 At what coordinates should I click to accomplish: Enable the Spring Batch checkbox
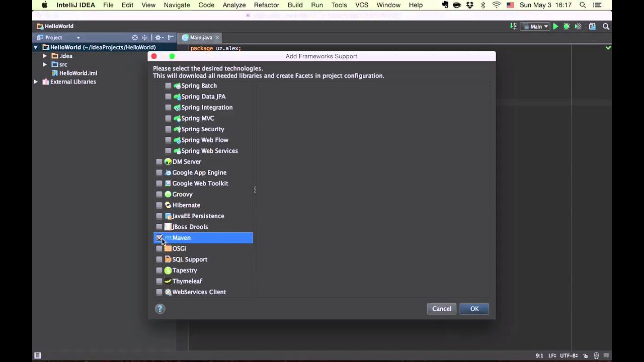coord(168,86)
